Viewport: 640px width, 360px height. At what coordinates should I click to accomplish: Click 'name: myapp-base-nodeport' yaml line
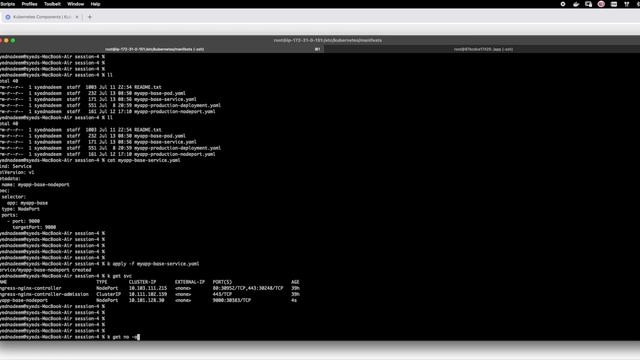point(35,184)
